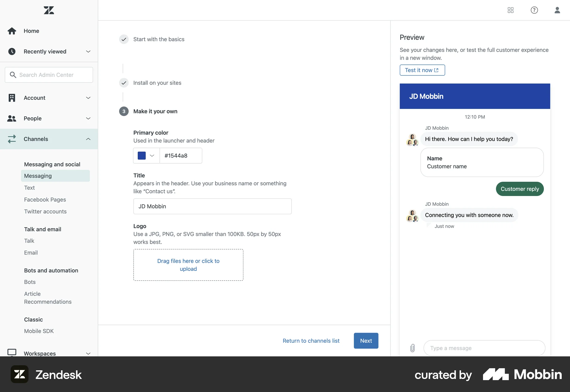Click the profile avatar icon
This screenshot has height=392, width=570.
(x=557, y=10)
